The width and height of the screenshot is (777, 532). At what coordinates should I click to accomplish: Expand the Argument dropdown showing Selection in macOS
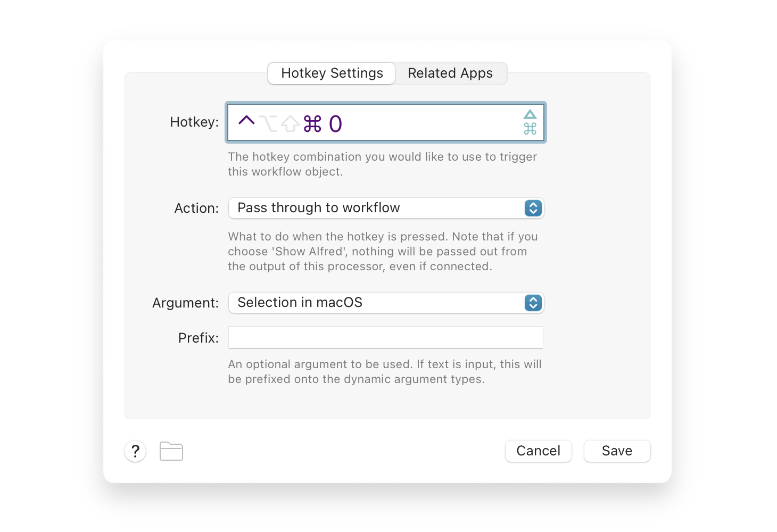tap(386, 303)
